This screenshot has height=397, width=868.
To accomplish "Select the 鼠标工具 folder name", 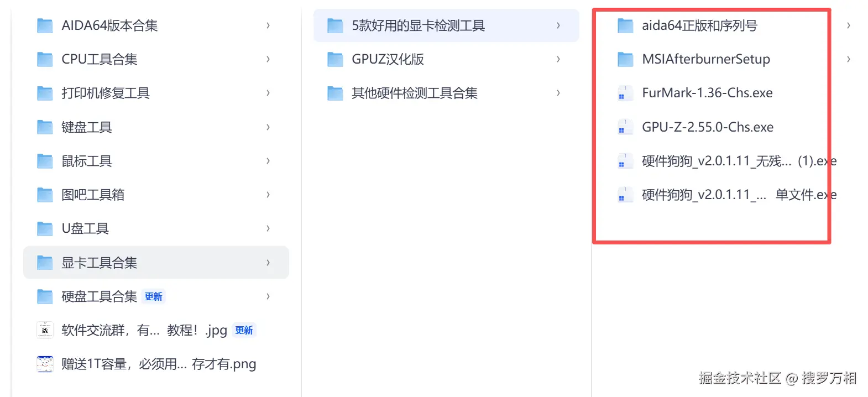I will 87,161.
